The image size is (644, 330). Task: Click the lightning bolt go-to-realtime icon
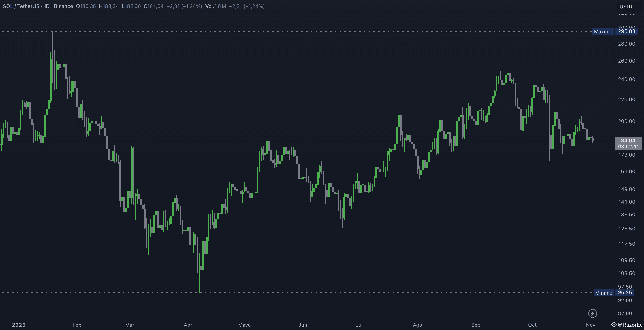[x=592, y=313]
